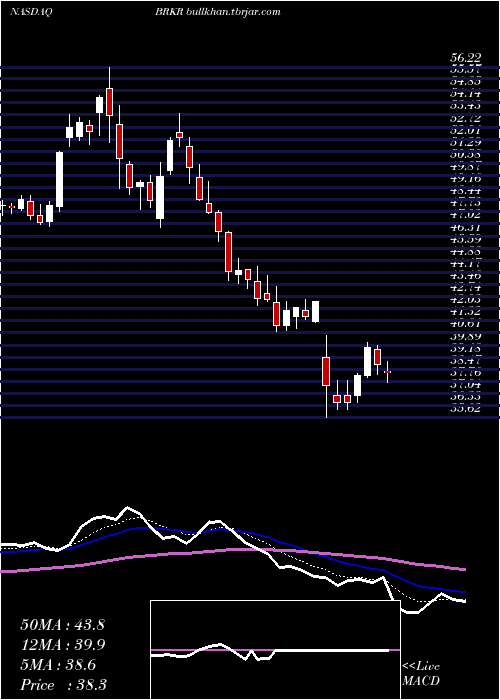Select the 52.01 price axis label
The image size is (500, 700).
465,131
